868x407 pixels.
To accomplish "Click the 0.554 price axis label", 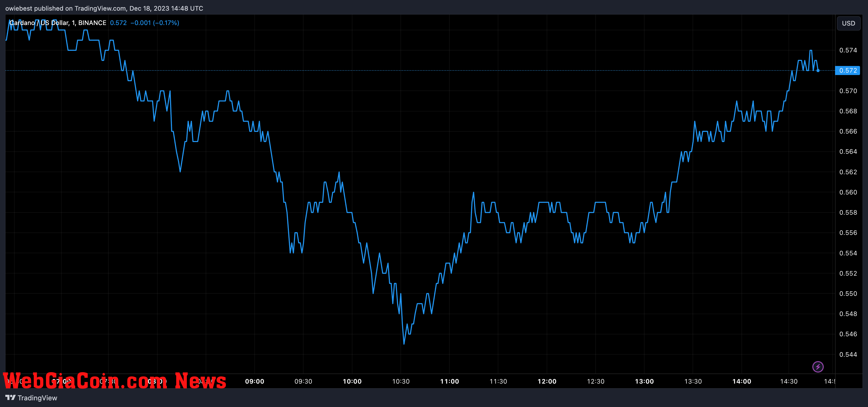I will click(848, 253).
